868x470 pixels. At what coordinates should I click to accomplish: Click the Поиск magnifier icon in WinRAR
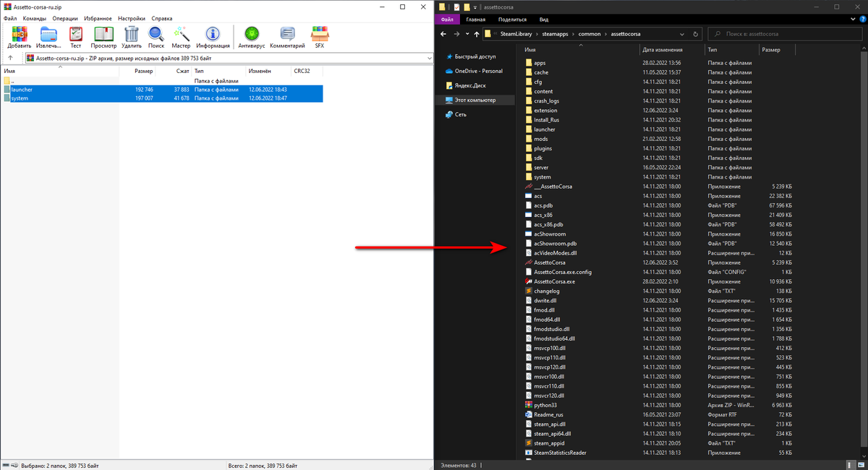(156, 36)
